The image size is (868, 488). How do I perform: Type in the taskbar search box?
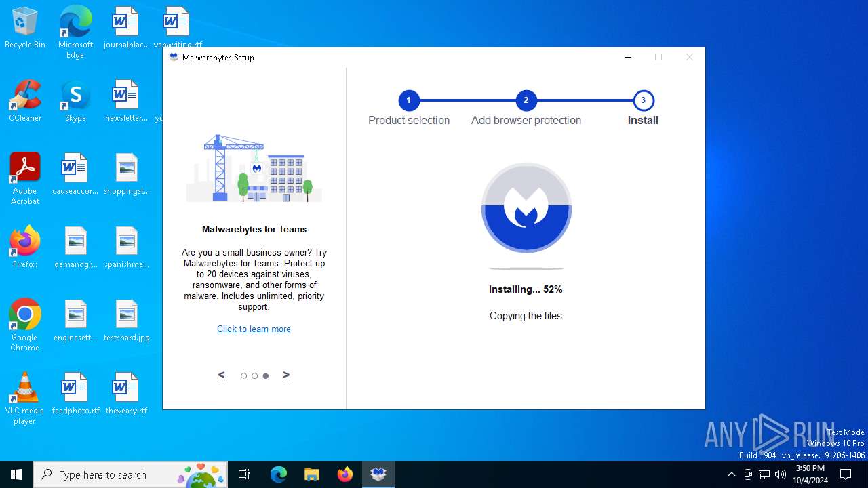coord(131,474)
